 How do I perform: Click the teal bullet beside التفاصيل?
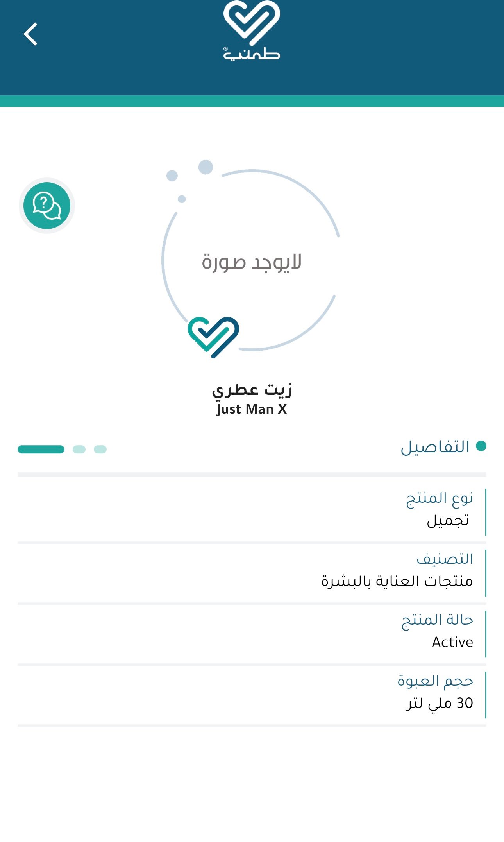[481, 446]
